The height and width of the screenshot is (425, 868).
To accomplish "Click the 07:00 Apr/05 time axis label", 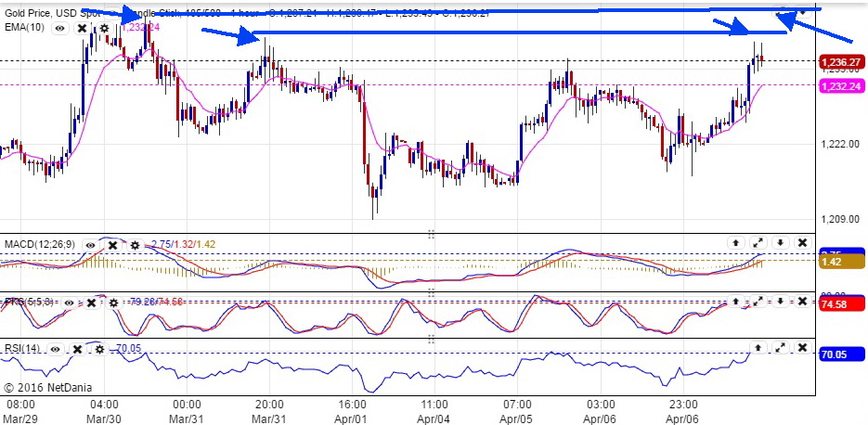I will coord(517,410).
